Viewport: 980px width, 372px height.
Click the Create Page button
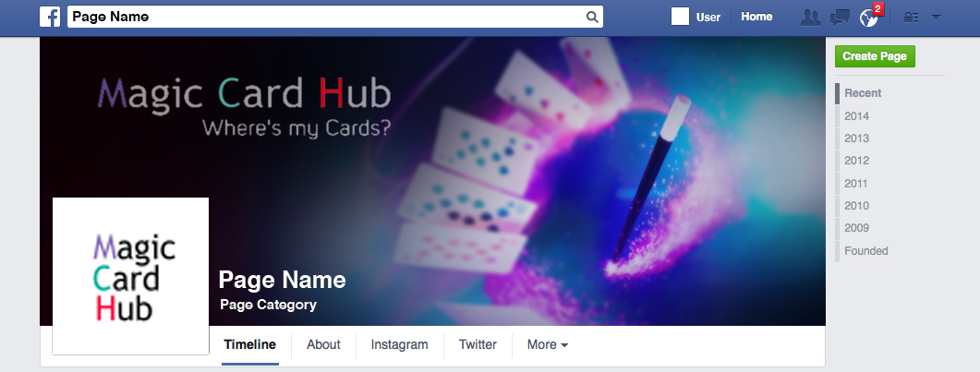[875, 56]
